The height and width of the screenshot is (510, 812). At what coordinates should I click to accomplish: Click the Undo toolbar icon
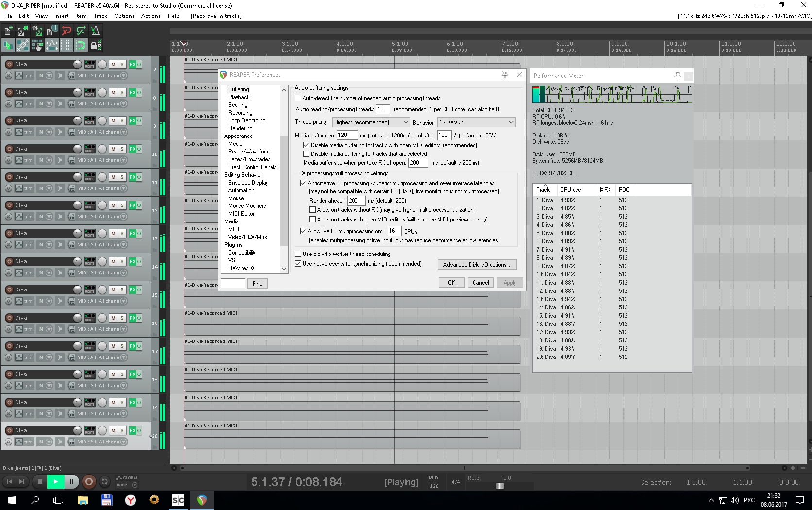(x=67, y=31)
